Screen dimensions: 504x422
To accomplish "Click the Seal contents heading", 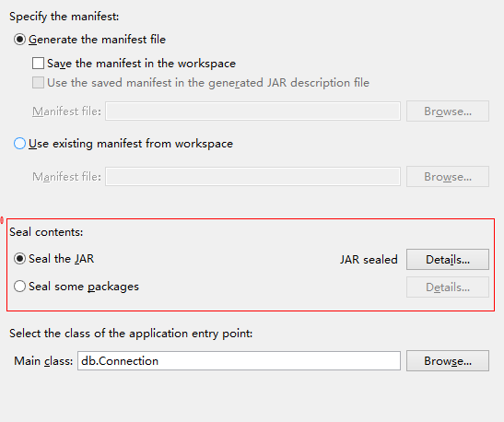I will [x=46, y=232].
